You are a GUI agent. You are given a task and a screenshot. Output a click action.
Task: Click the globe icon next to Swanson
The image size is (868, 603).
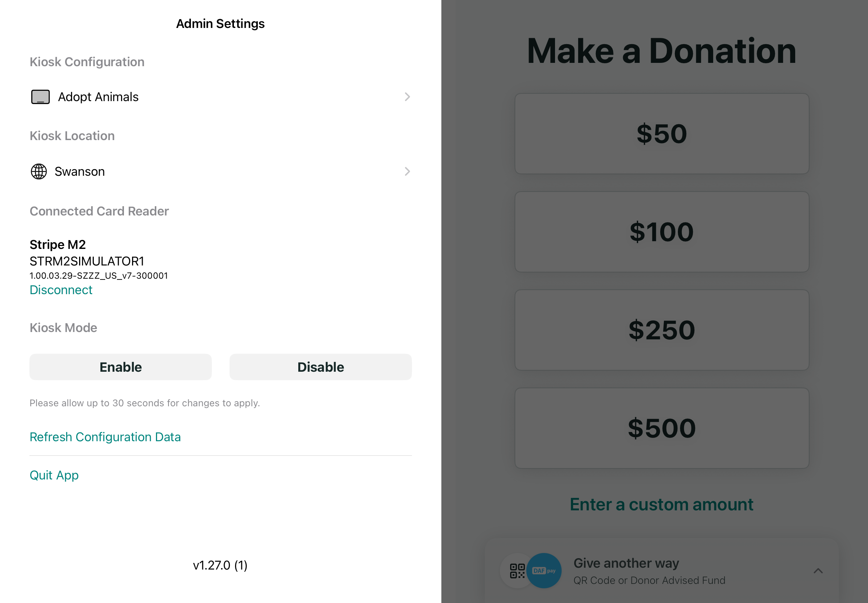(39, 172)
